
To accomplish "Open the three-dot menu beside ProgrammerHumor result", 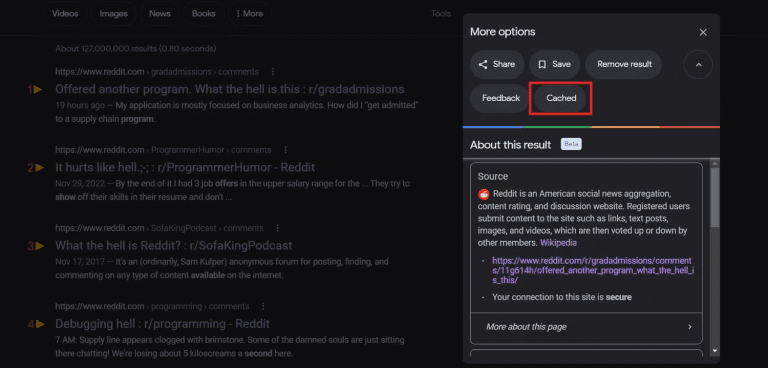I will (x=286, y=150).
